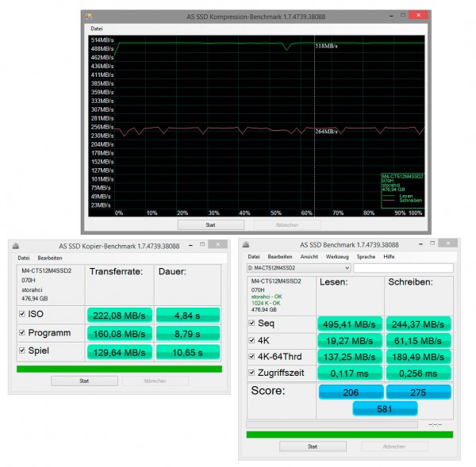This screenshot has width=476, height=467.
Task: Click the read score 206
Action: click(351, 392)
